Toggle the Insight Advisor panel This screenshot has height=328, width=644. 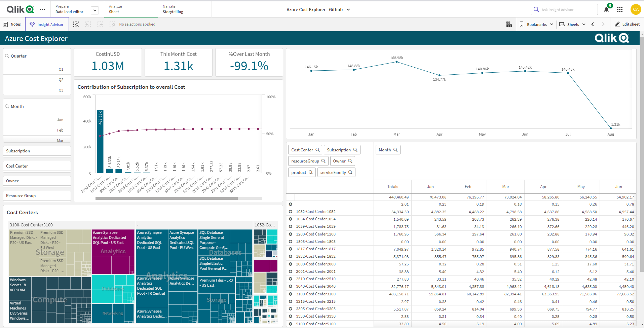point(47,24)
